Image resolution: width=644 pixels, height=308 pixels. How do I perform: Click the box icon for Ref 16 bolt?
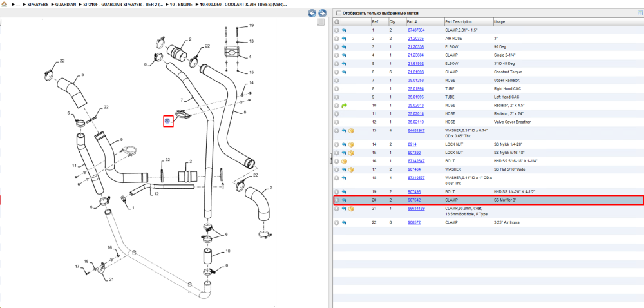[x=344, y=161]
